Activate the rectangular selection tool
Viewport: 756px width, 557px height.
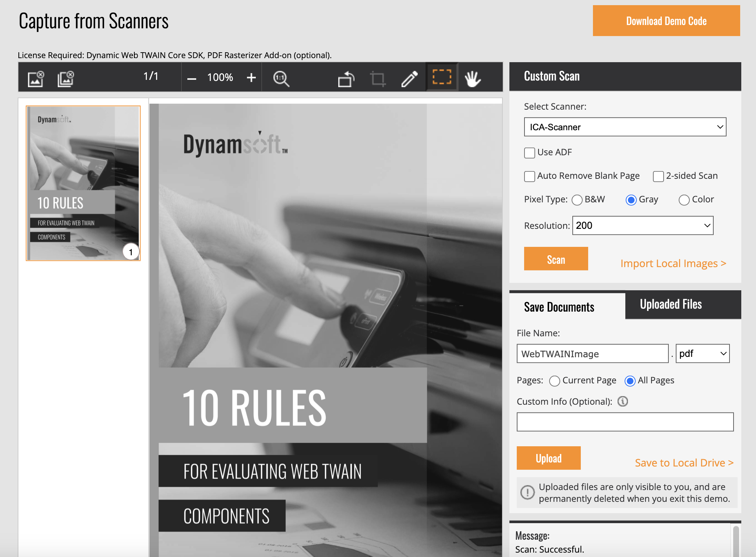tap(442, 77)
